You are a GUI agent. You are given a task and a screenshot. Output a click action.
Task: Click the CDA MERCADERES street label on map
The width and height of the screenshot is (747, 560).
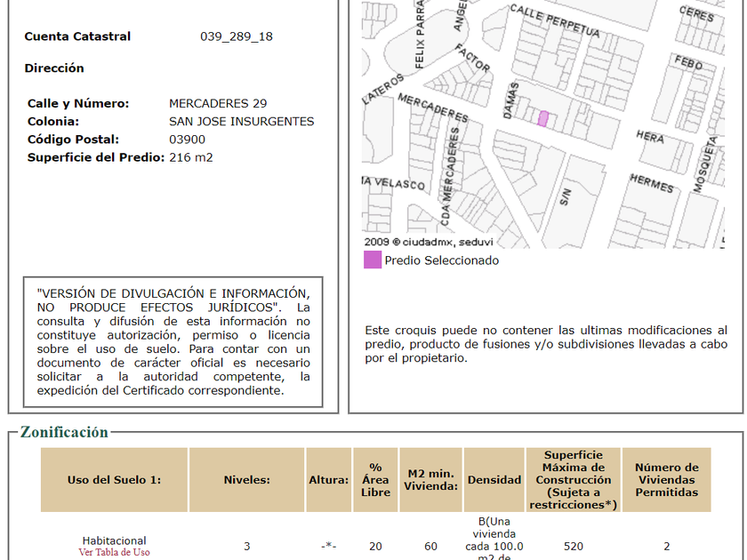point(449,176)
